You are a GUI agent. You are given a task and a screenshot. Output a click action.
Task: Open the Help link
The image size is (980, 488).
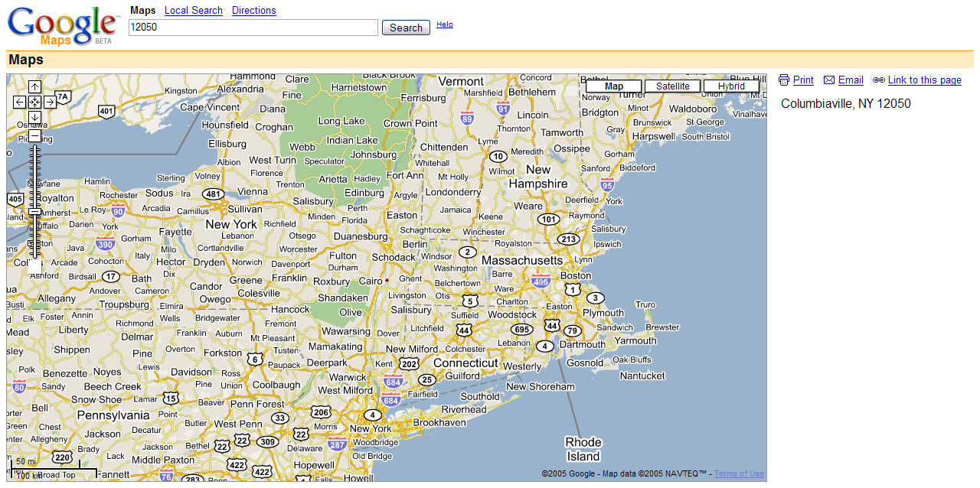tap(444, 24)
